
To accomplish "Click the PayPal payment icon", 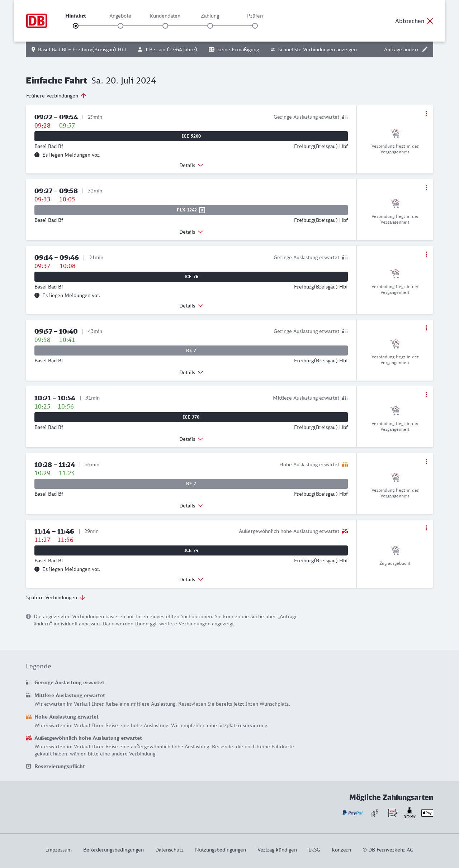I will coord(352,813).
